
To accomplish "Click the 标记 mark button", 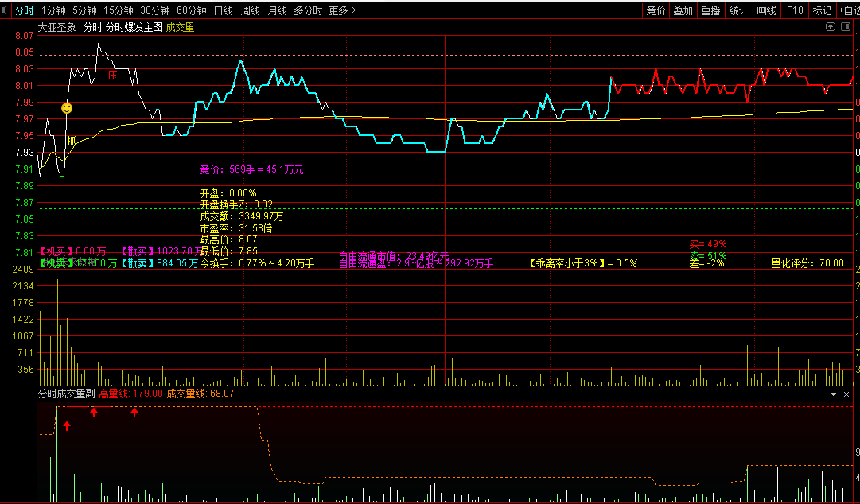I will 822,10.
